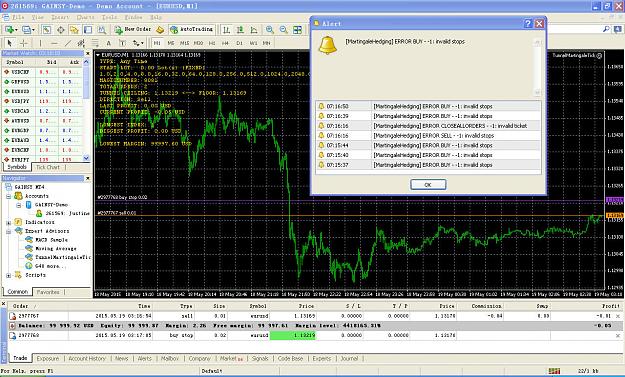Switch chart to candlestick mode
Viewport: 625px width, 377px height.
coord(240,29)
